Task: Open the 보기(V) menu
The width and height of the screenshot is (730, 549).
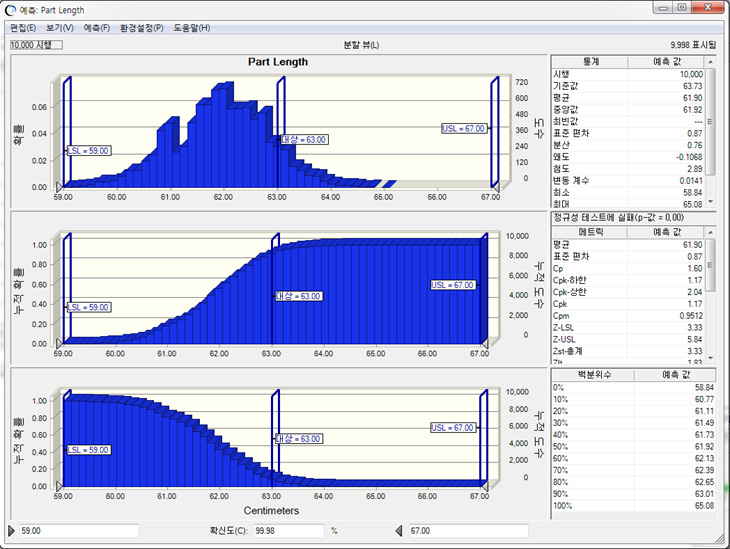Action: click(x=60, y=28)
